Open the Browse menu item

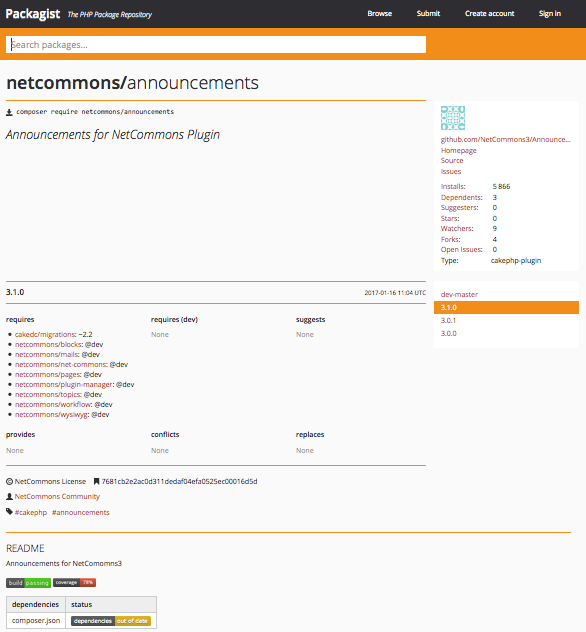380,14
